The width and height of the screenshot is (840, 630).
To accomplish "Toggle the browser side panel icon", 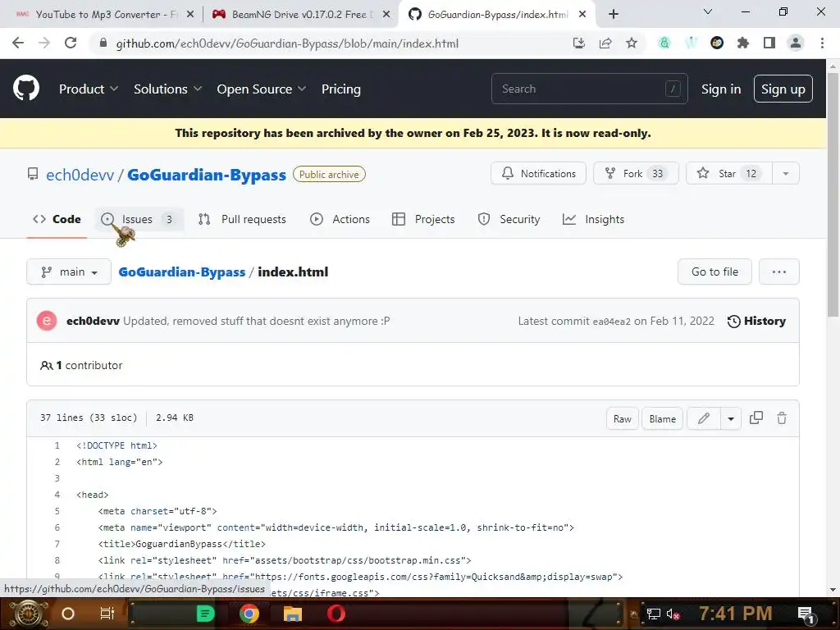I will (769, 43).
